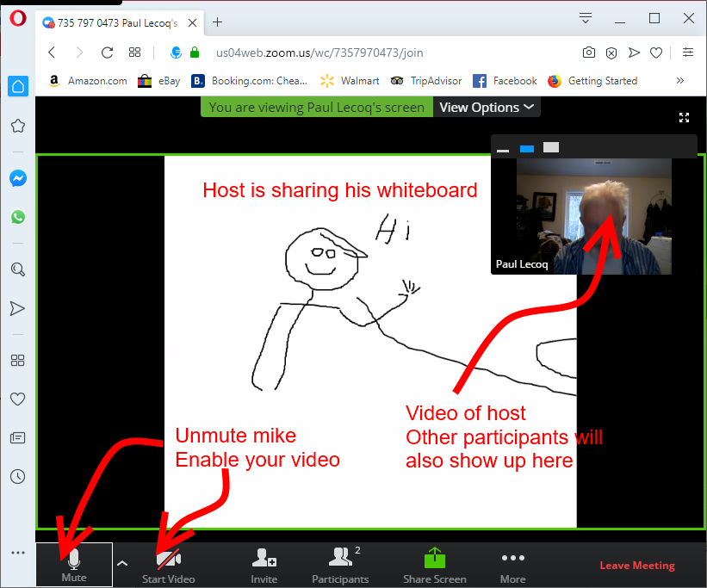Expand audio options arrow beside Mute

[x=122, y=563]
